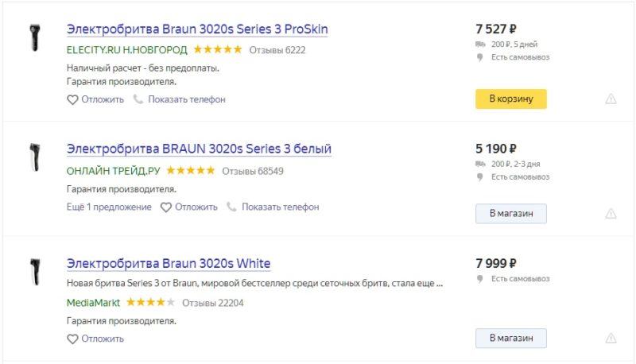
Task: Click phone icon in Online Trade offer
Action: point(232,207)
